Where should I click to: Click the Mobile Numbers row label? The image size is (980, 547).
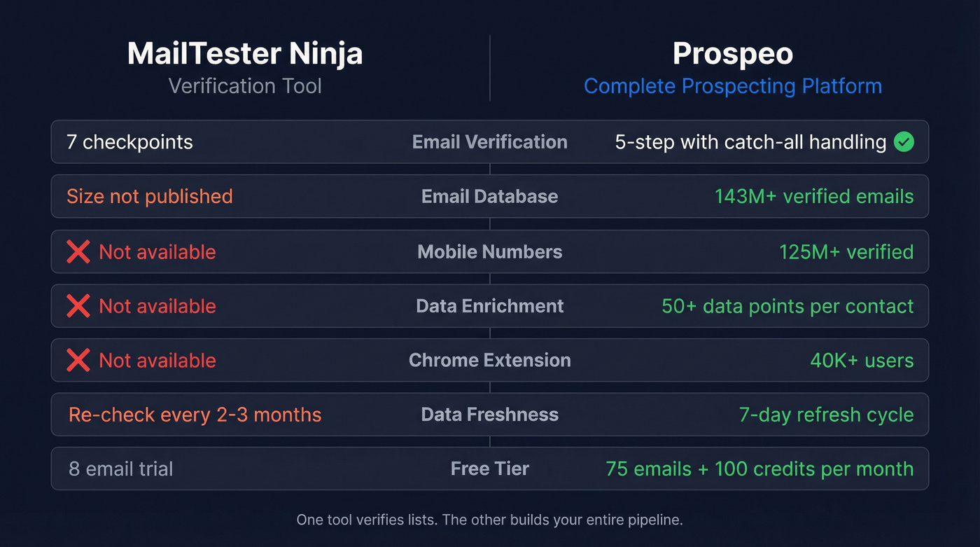pyautogui.click(x=489, y=251)
